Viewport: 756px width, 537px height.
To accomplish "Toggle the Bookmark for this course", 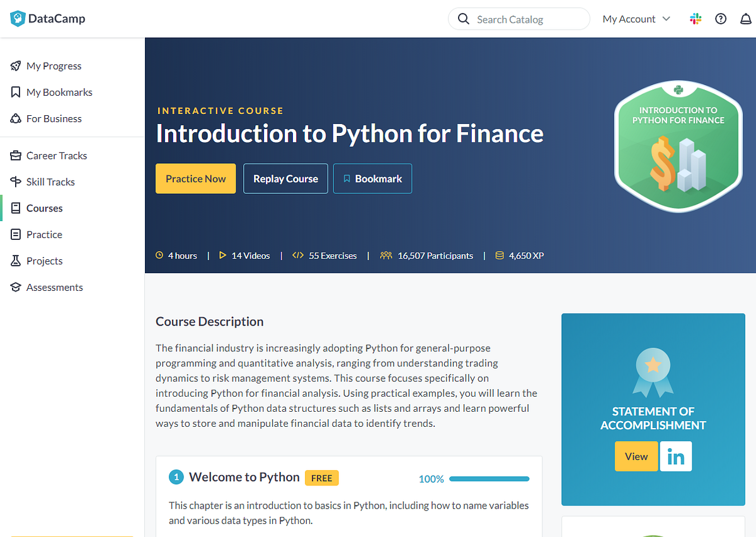I will (372, 178).
